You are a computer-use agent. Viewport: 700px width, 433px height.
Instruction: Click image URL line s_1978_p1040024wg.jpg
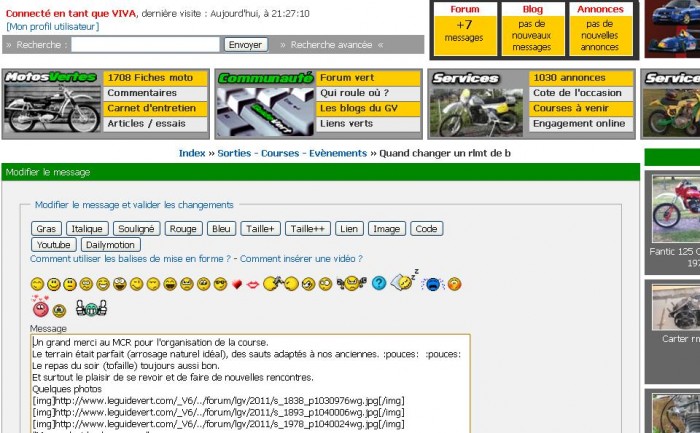tap(218, 424)
